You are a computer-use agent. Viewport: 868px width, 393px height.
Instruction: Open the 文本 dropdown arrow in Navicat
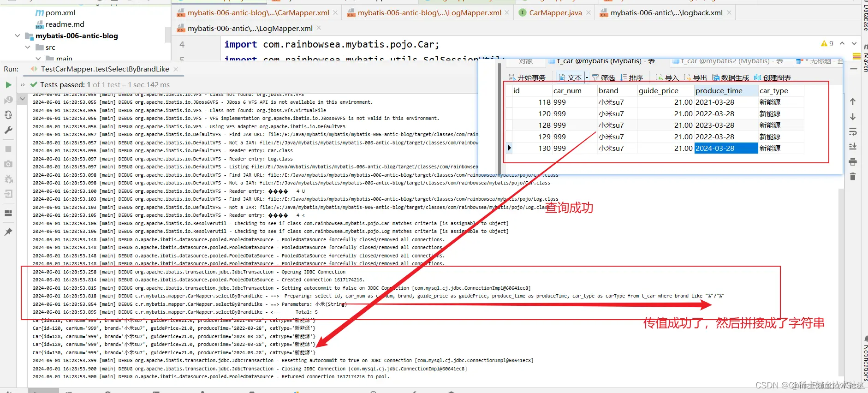587,77
